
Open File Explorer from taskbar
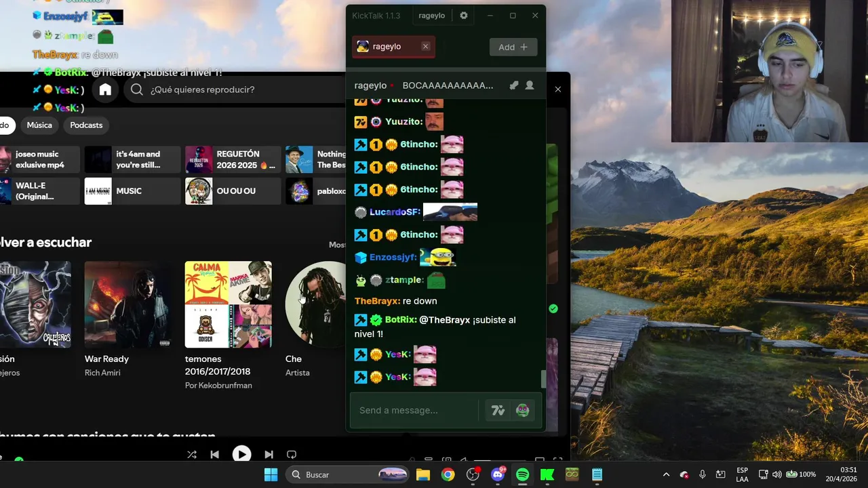[423, 474]
